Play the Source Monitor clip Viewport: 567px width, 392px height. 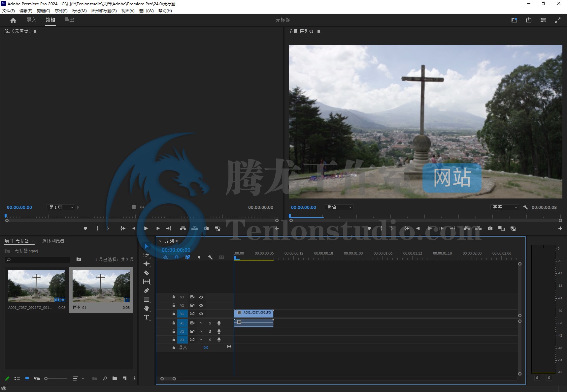(146, 228)
